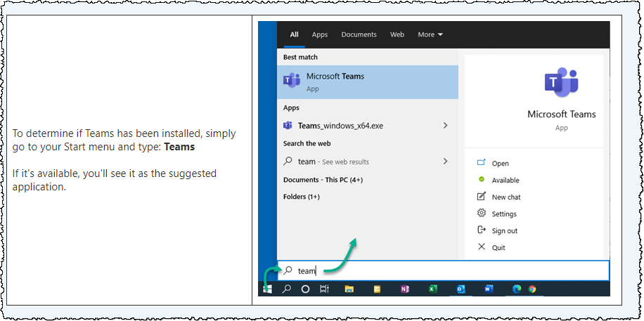644x321 pixels.
Task: Click the taskbar Search magnifier icon
Action: click(286, 289)
